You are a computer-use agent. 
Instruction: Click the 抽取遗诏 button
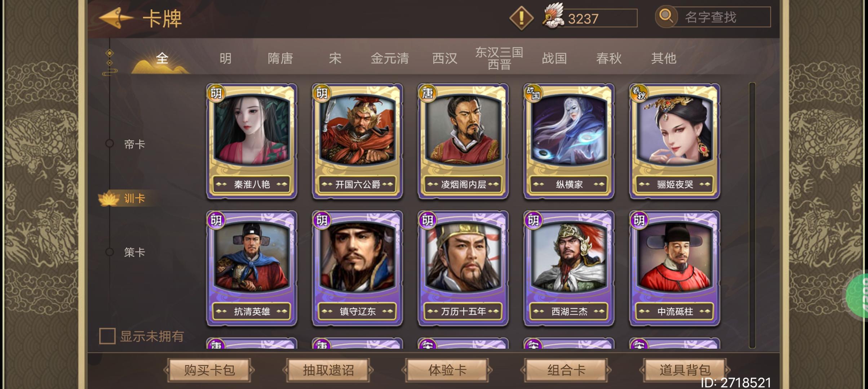pyautogui.click(x=328, y=370)
